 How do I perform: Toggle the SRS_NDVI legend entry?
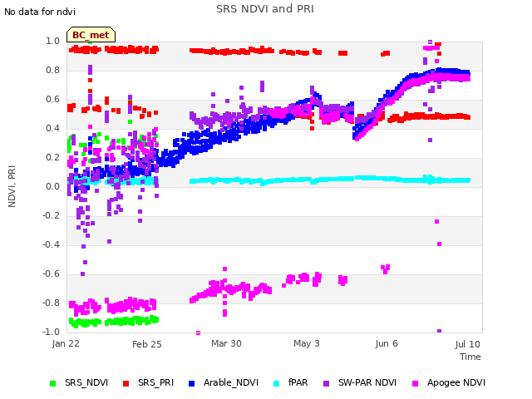(x=79, y=382)
